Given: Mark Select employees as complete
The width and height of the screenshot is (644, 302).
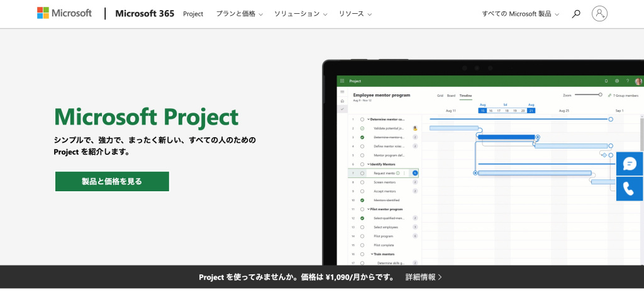Looking at the screenshot, I should point(362,226).
